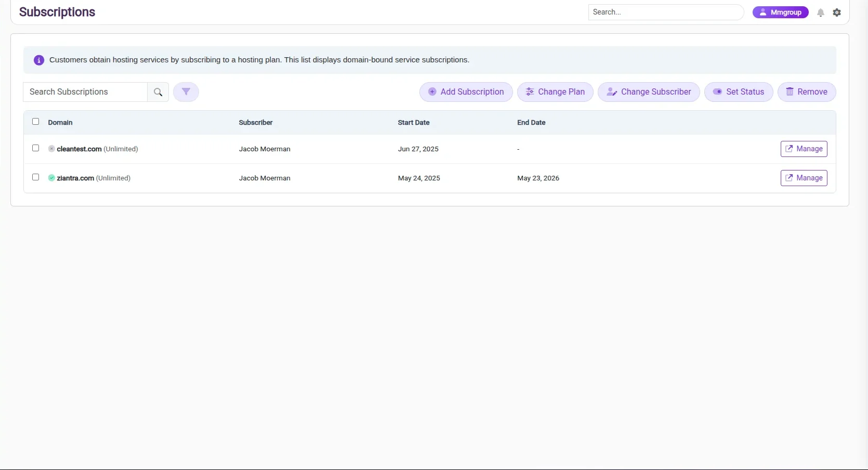Check the cleantest.com row checkbox

coord(36,148)
